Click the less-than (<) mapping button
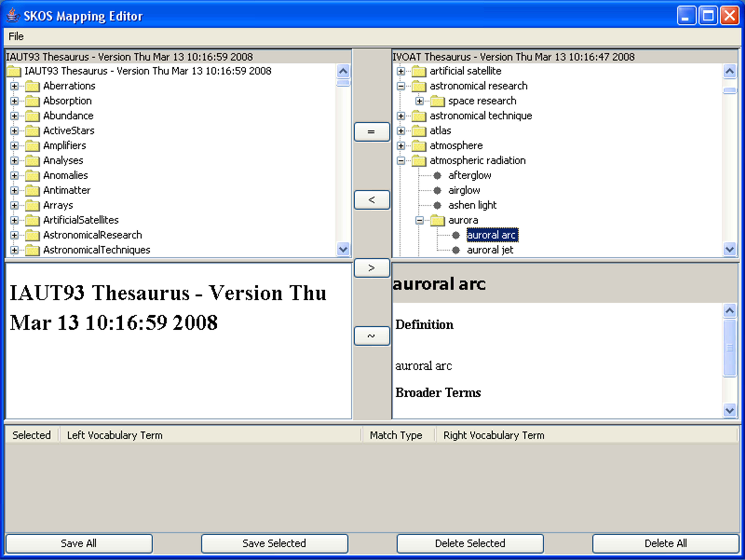The height and width of the screenshot is (560, 745). tap(372, 200)
